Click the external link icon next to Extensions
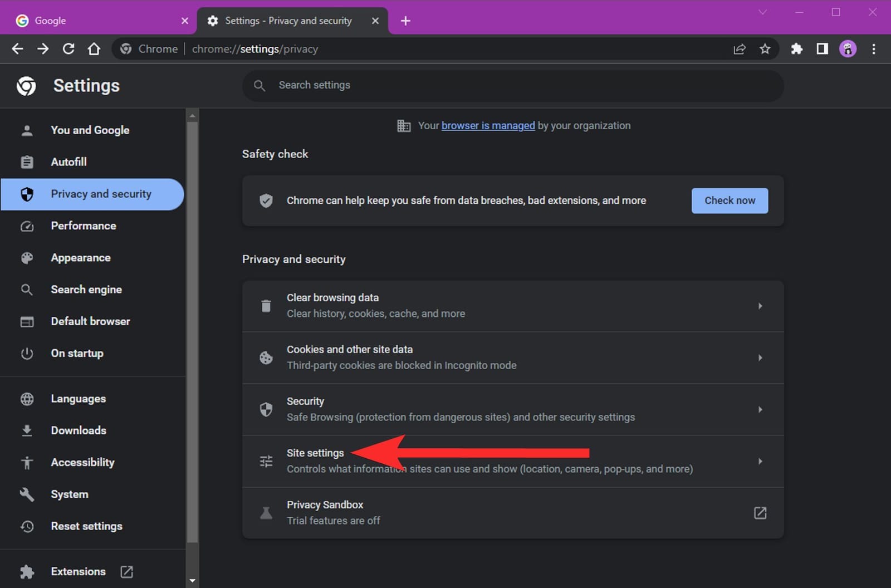Image resolution: width=891 pixels, height=588 pixels. [126, 571]
